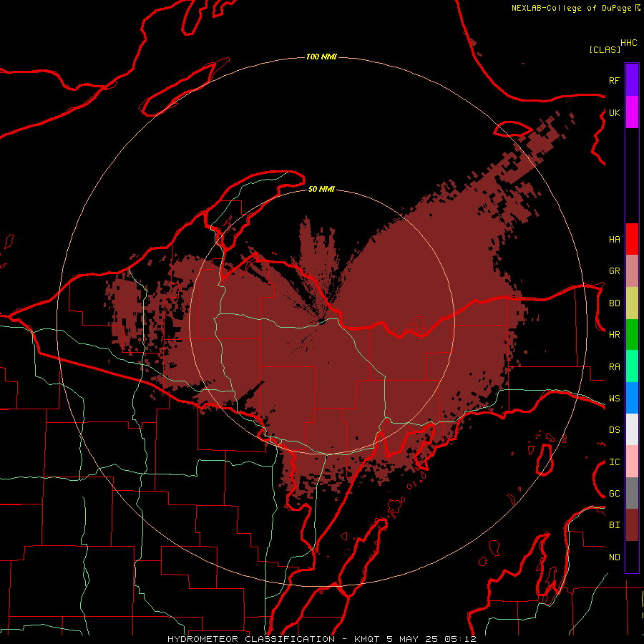644x644 pixels.
Task: Click the UK magenta legend swatch
Action: [632, 112]
